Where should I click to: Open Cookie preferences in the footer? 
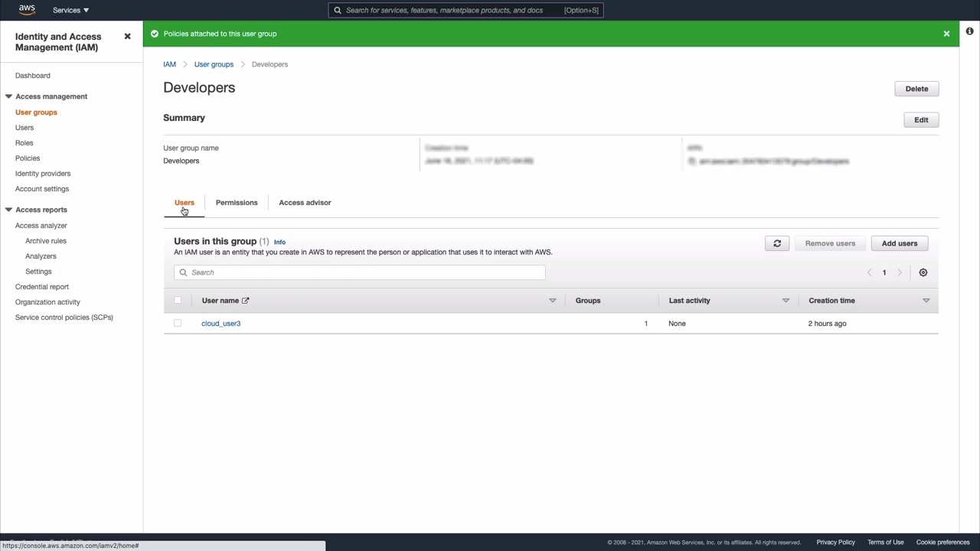[x=942, y=543]
